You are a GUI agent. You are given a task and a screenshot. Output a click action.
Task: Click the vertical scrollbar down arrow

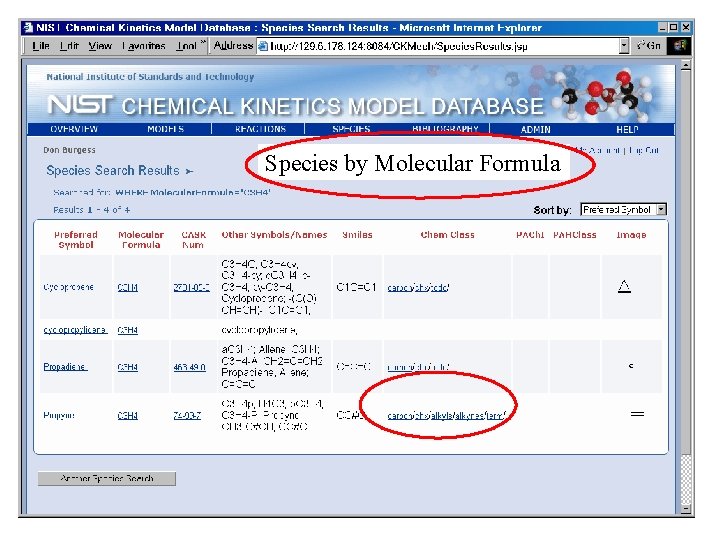pos(685,509)
